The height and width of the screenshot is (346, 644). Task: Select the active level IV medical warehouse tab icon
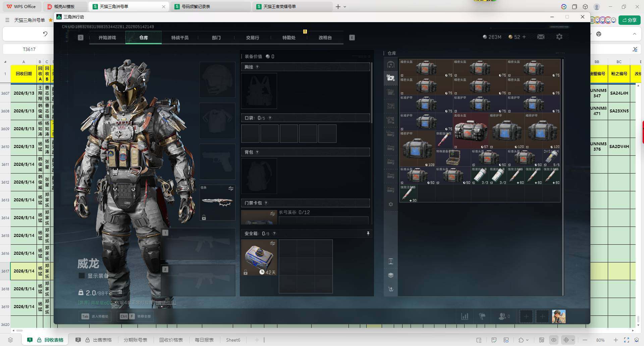[x=391, y=78]
